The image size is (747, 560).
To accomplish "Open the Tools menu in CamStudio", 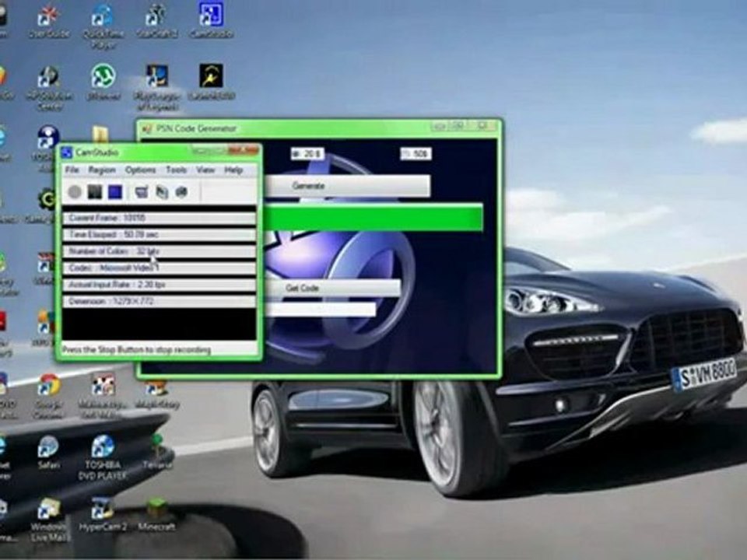I will pos(176,170).
